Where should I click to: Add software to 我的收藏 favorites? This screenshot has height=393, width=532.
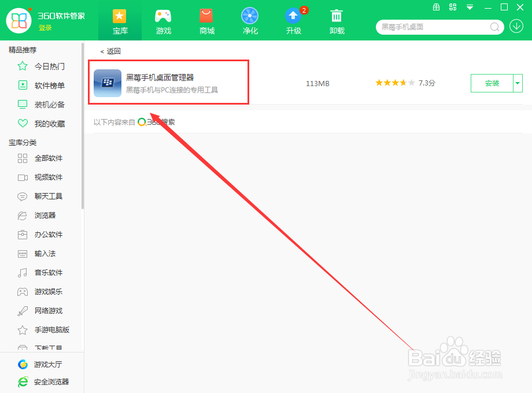tap(23, 123)
